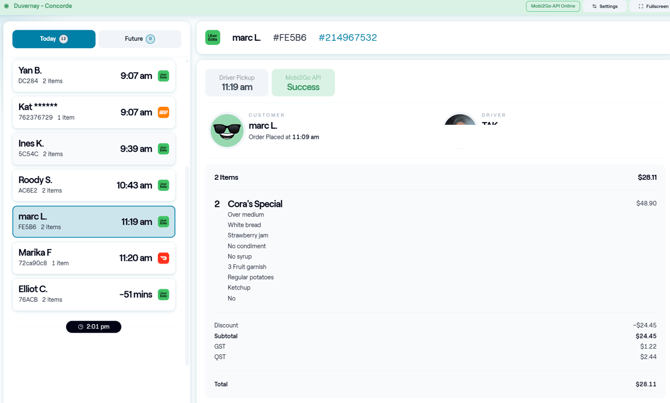The image size is (670, 403).
Task: Switch to the Future orders tab
Action: [x=140, y=39]
